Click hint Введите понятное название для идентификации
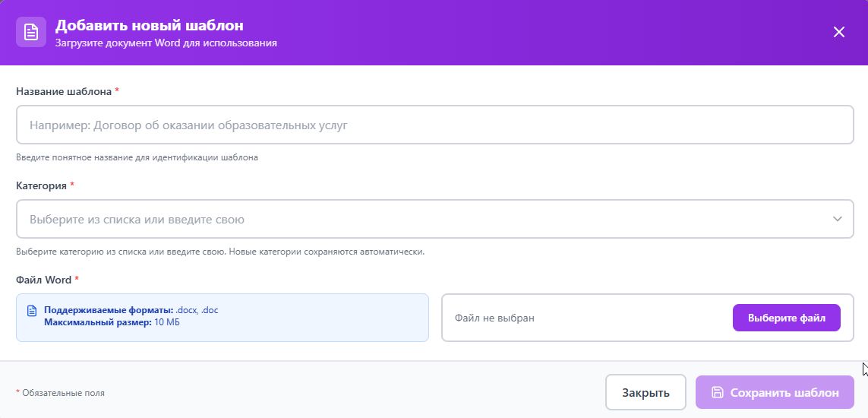The width and height of the screenshot is (868, 418). 137,157
